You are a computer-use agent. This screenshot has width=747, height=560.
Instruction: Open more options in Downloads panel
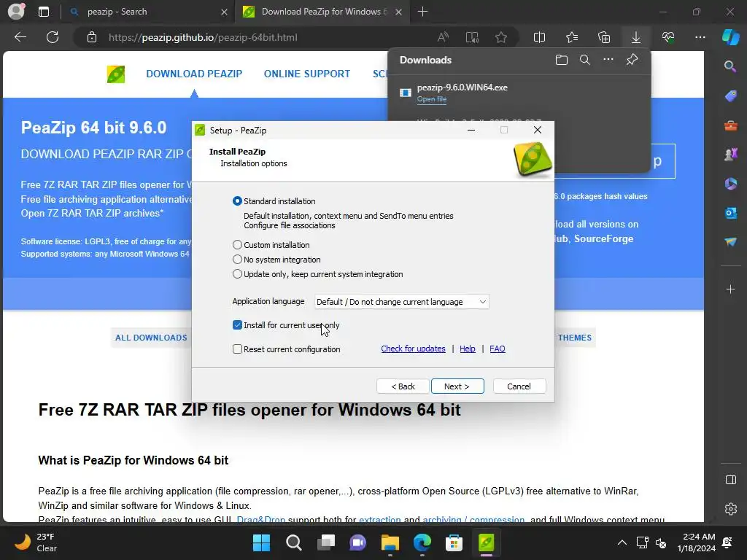click(608, 60)
